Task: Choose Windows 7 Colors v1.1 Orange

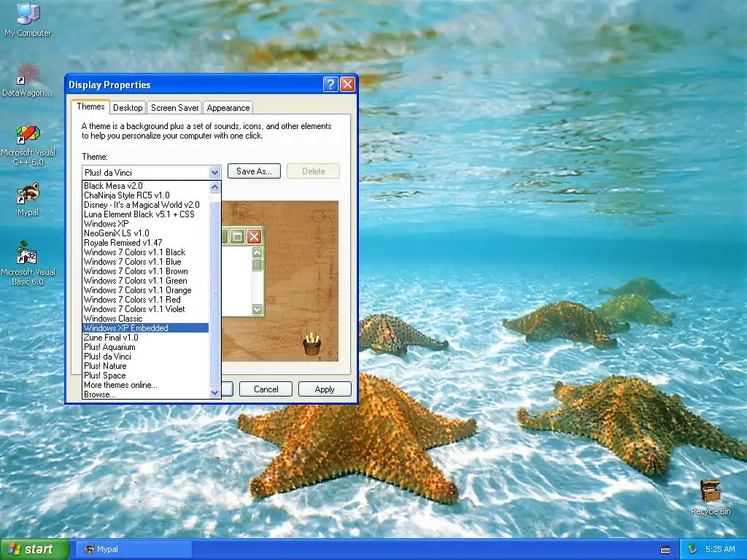Action: click(146, 290)
